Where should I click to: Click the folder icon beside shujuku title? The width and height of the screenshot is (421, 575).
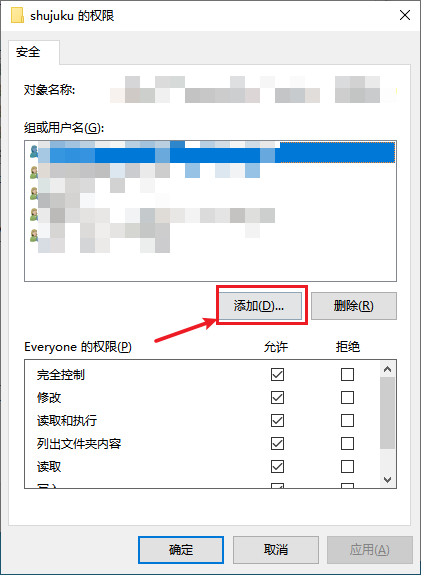[17, 15]
